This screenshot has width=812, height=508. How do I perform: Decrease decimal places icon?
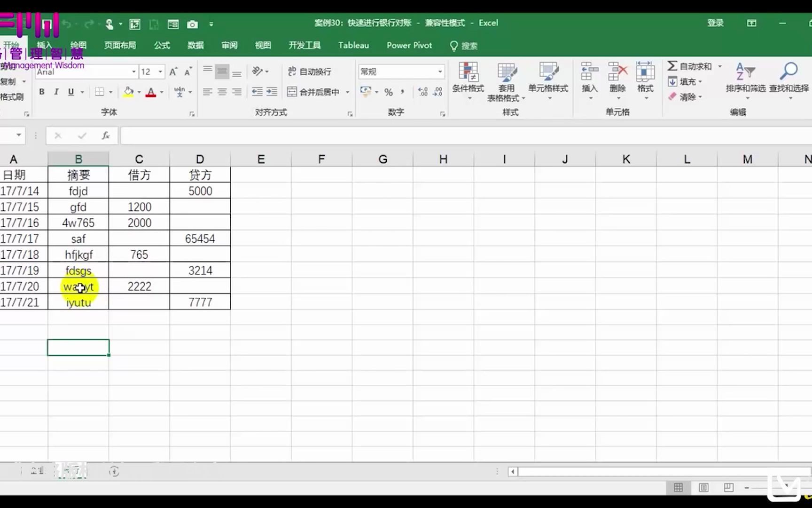click(438, 92)
